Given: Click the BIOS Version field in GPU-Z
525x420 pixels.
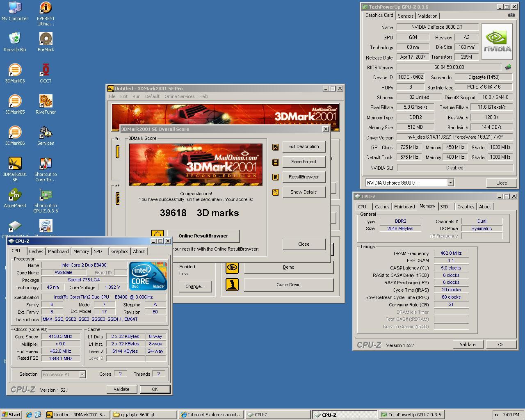Looking at the screenshot, I should coord(449,67).
